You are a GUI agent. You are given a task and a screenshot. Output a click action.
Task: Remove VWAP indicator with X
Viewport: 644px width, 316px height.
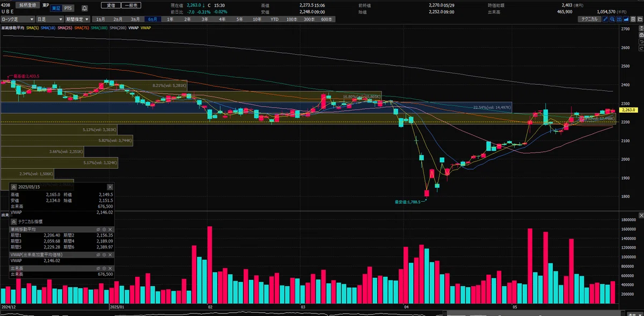[110, 255]
